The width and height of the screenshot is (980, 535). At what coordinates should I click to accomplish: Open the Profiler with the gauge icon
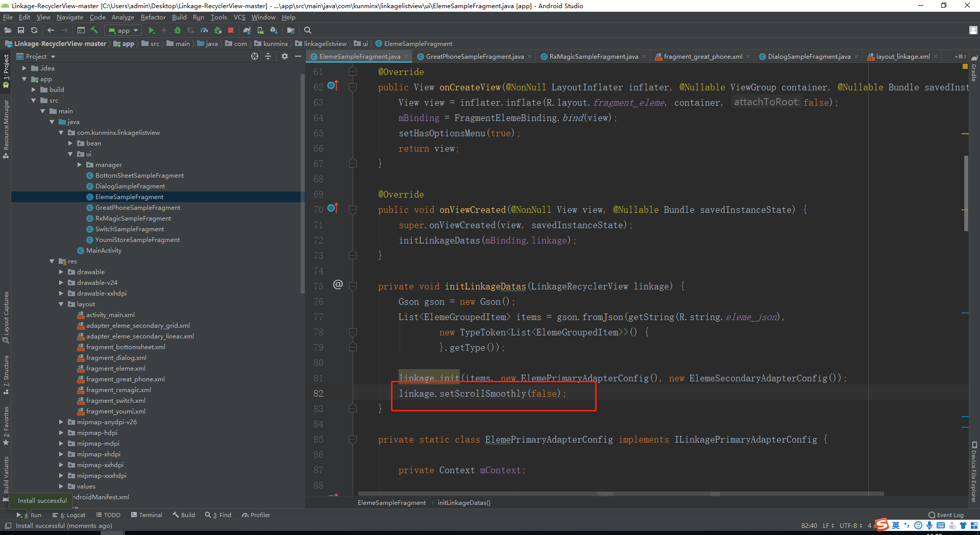pos(204,30)
